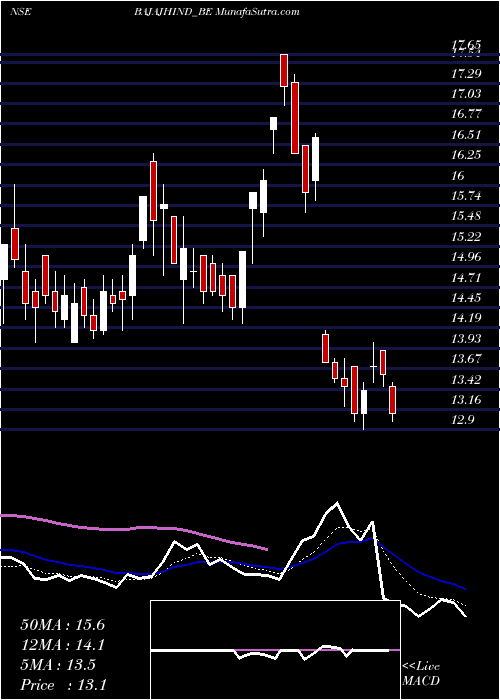This screenshot has width=500, height=700.
Task: Click the 17.29 price axis label
Action: (x=466, y=74)
